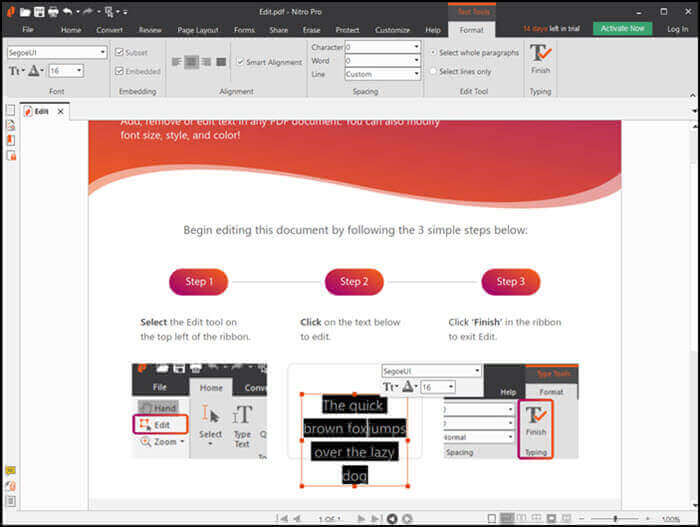
Task: Apply left text alignment
Action: 176,62
